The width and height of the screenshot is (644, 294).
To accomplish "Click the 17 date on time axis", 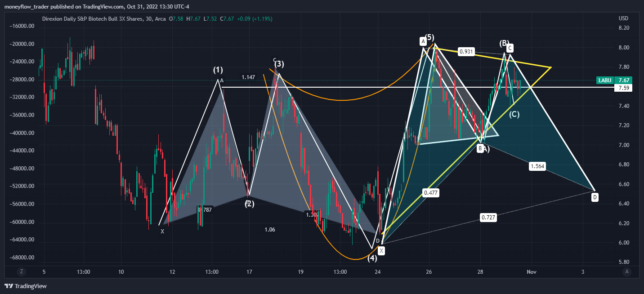I will (x=249, y=272).
